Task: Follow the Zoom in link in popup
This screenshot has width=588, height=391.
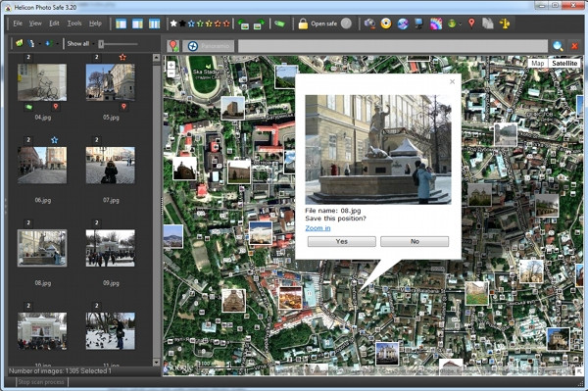Action: (x=318, y=228)
